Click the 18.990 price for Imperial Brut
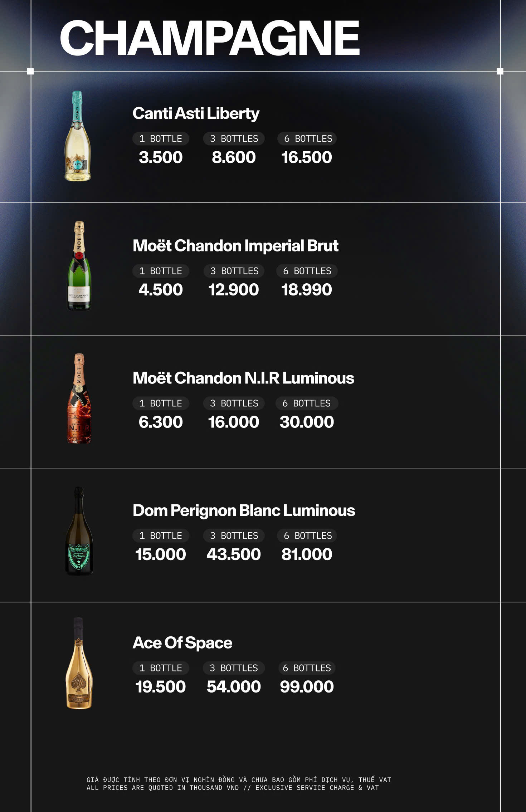 [x=307, y=290]
